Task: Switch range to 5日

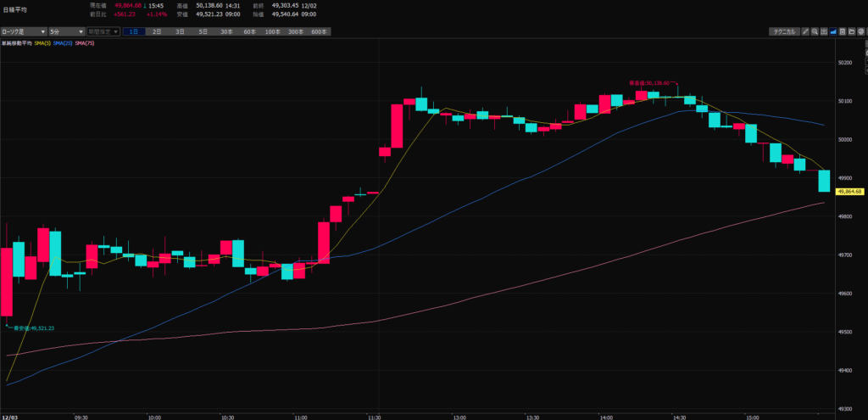Action: pyautogui.click(x=203, y=31)
